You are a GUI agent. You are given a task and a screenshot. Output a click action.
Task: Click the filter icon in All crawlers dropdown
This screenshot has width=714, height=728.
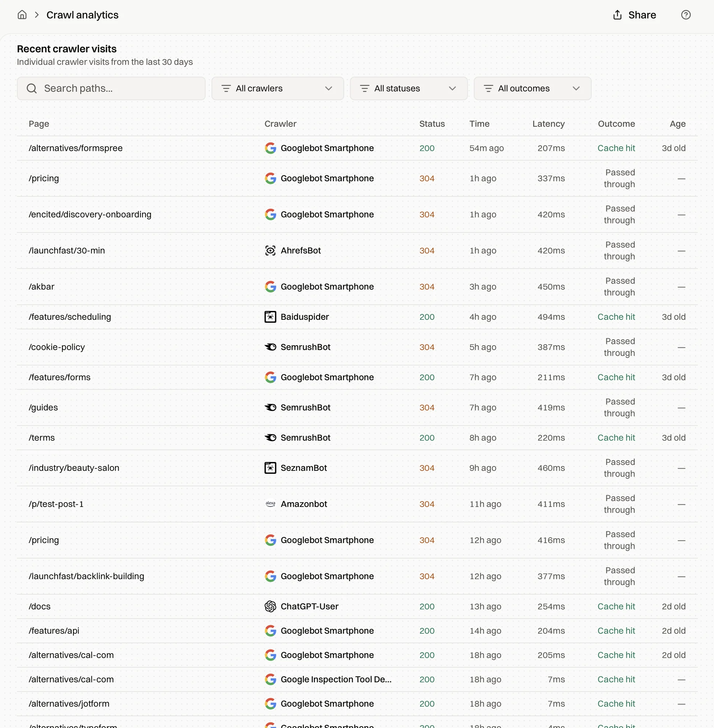pyautogui.click(x=226, y=88)
